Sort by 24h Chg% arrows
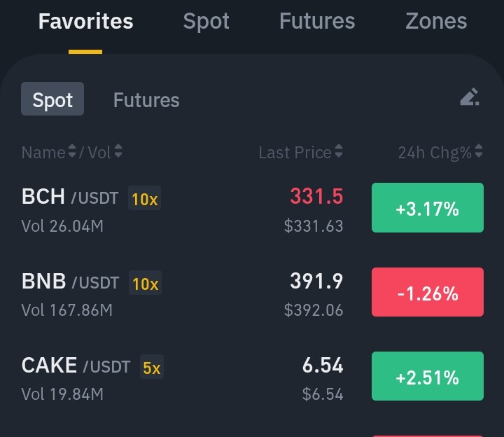 coord(479,151)
